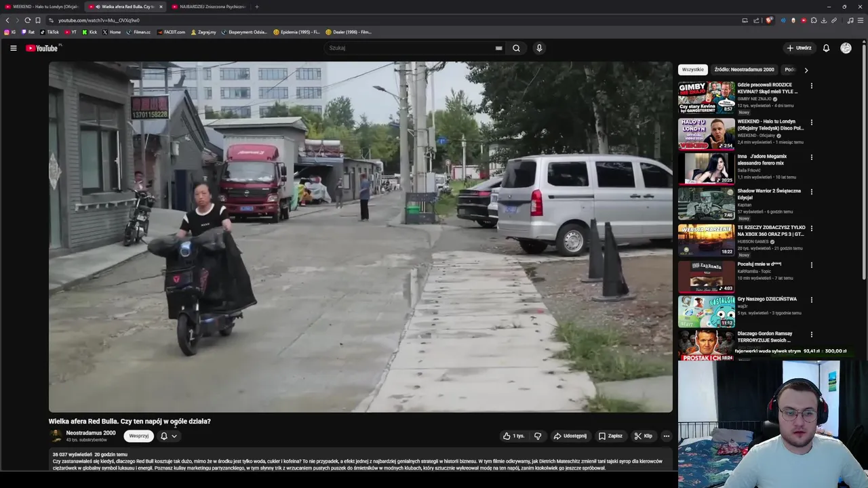
Task: Click the browser address bar URL
Action: point(99,20)
